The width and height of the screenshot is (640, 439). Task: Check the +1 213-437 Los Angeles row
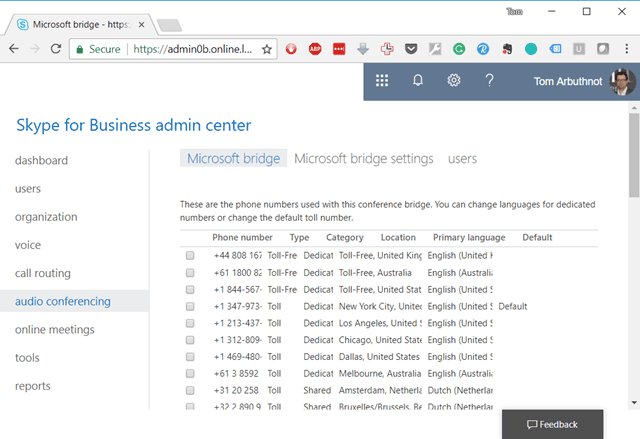(x=190, y=323)
